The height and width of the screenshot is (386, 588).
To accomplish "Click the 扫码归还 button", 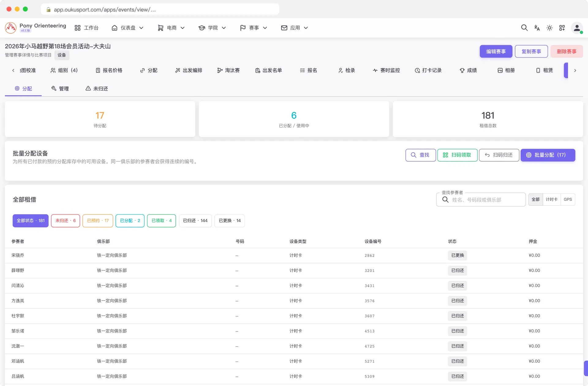I will point(499,155).
